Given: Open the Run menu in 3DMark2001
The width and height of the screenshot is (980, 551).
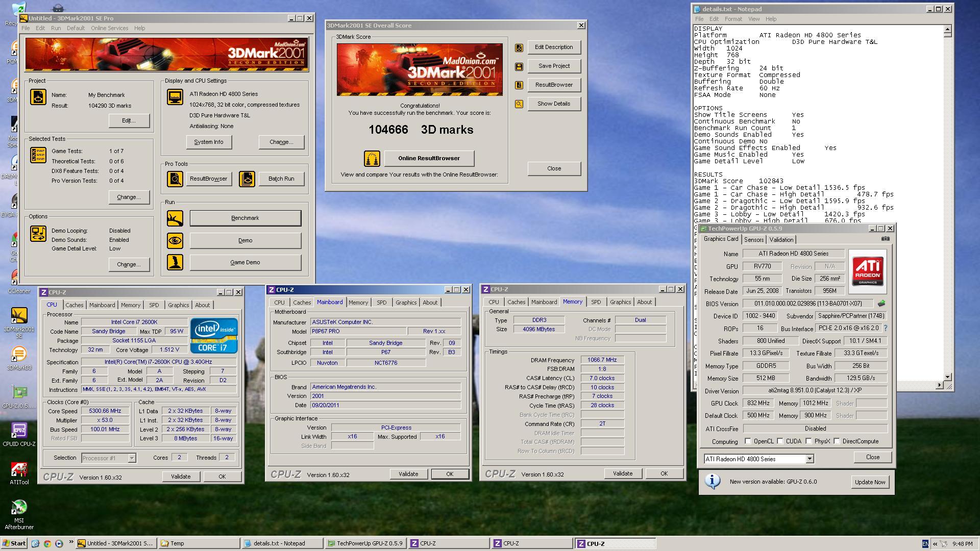Looking at the screenshot, I should [56, 28].
